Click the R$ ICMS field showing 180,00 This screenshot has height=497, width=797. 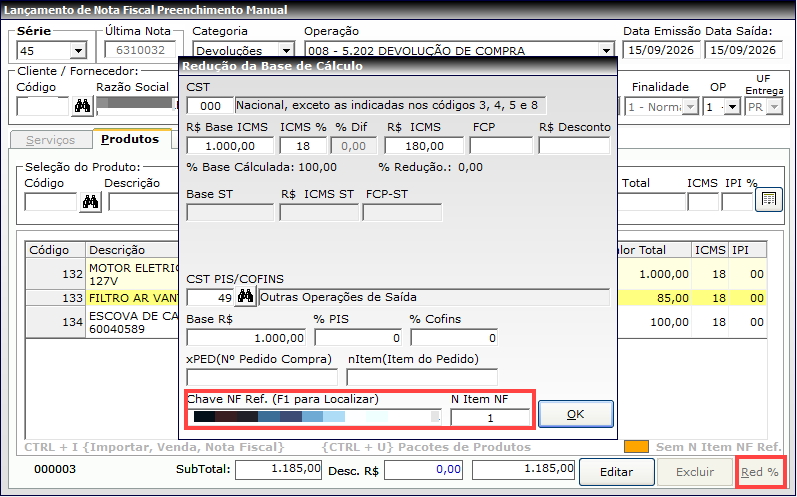[424, 146]
